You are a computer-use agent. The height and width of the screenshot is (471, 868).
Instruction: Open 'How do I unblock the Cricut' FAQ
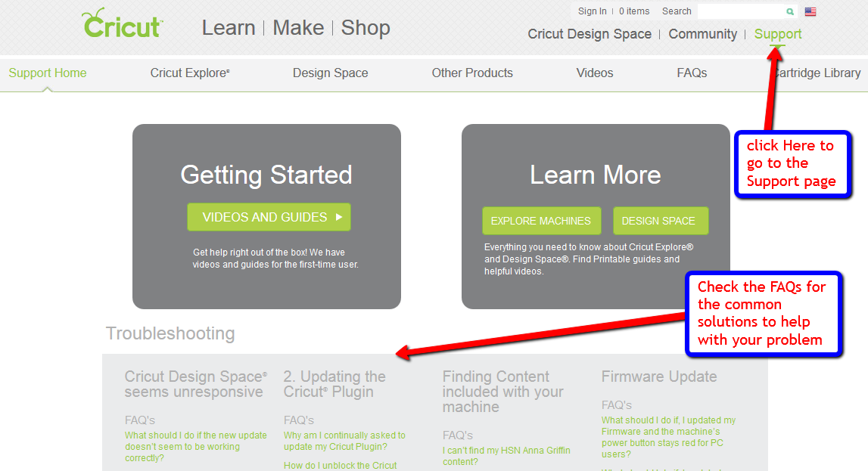[340, 466]
